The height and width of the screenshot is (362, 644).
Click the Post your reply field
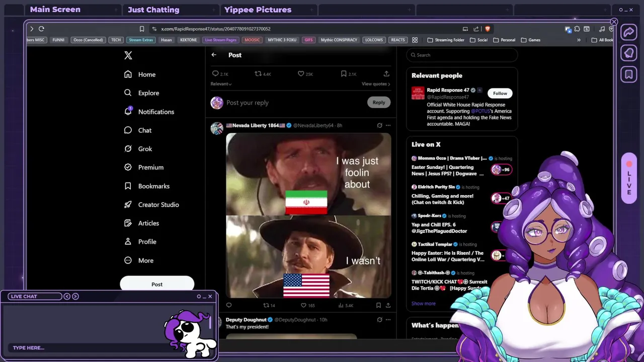pos(295,103)
